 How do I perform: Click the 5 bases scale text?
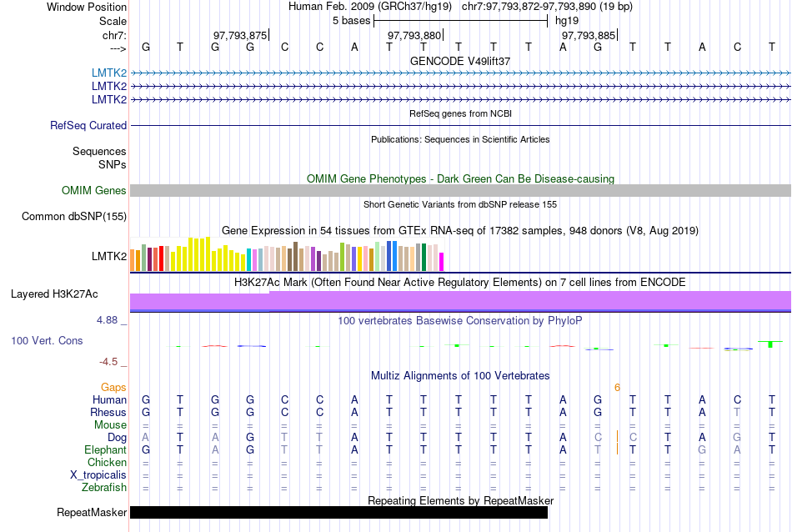[x=352, y=21]
